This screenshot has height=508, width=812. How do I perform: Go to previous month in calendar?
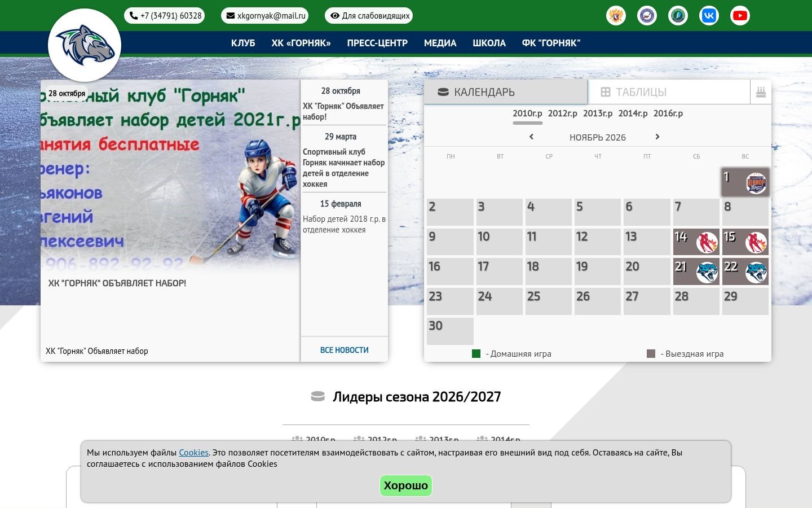coord(531,137)
